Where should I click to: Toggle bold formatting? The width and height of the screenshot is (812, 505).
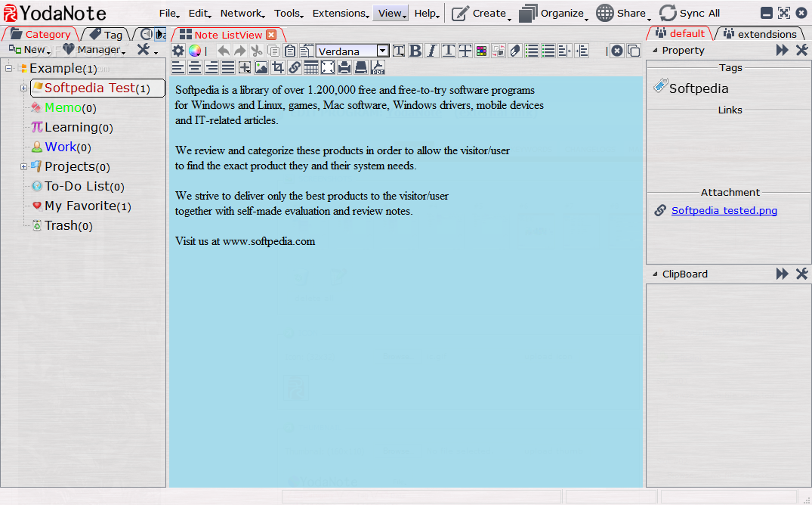tap(415, 51)
